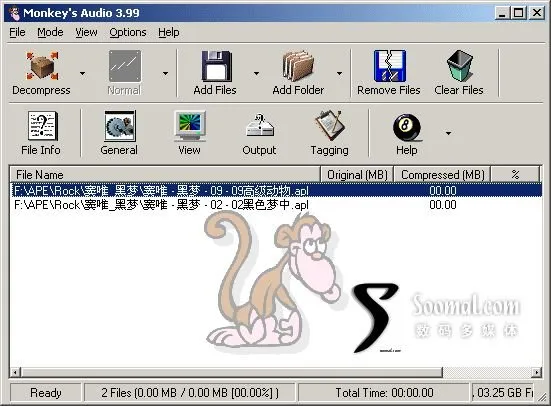
Task: Open Output settings drive icon
Action: click(260, 125)
